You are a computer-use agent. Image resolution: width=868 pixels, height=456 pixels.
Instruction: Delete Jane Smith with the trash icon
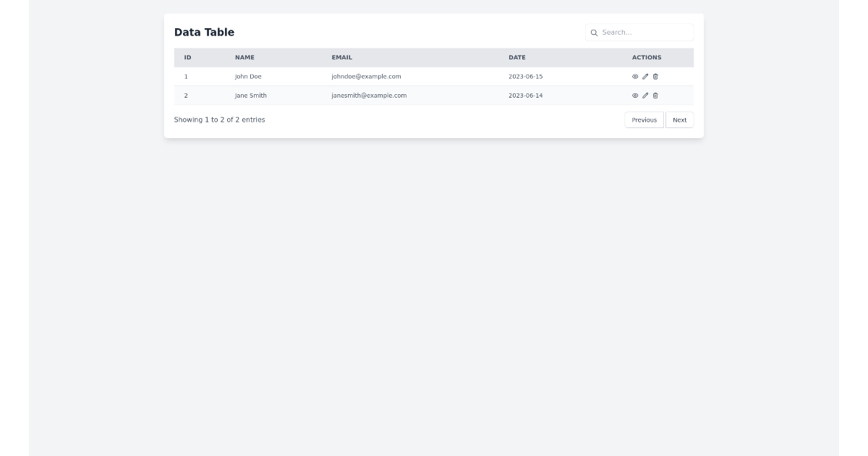(655, 95)
